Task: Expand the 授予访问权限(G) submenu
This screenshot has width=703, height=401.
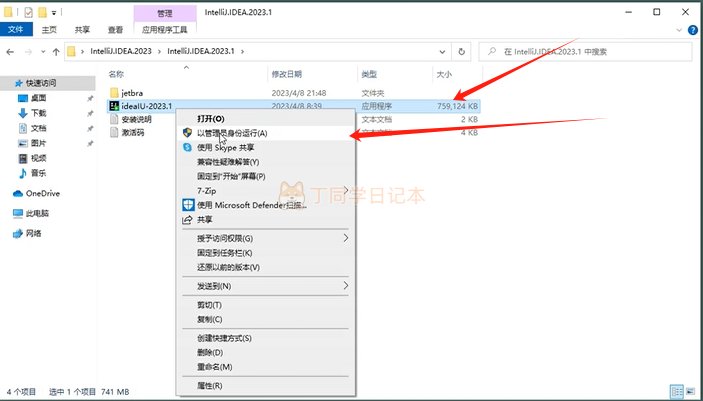Action: click(x=265, y=238)
